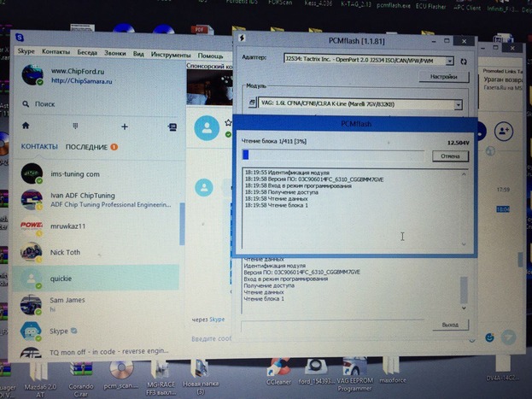Image resolution: width=532 pixels, height=399 pixels.
Task: Click the plus icon to add contact
Action: [125, 126]
